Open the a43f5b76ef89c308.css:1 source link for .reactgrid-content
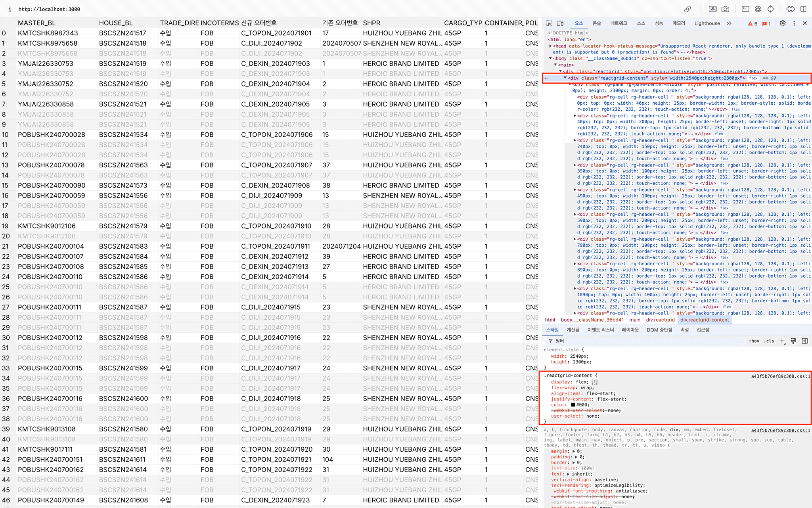812x508 pixels. coord(780,376)
